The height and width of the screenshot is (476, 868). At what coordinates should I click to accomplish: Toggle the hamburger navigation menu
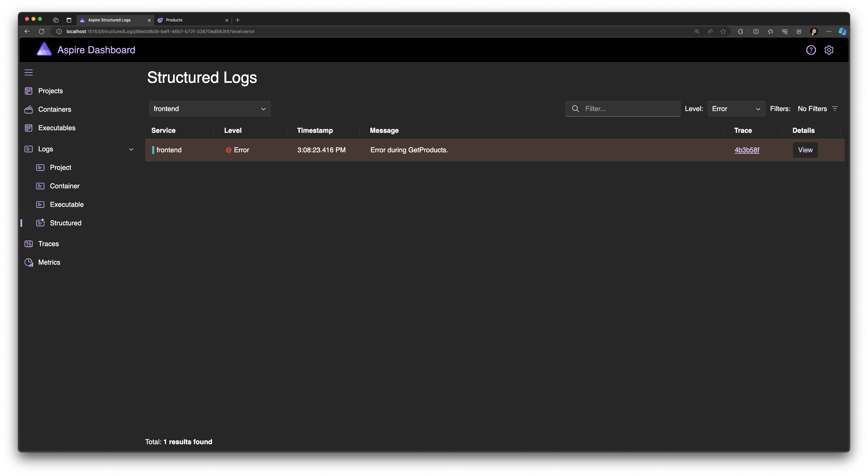click(x=29, y=72)
